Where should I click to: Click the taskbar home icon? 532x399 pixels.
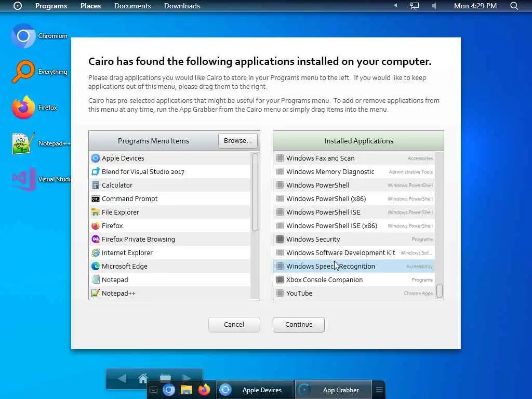tap(143, 378)
